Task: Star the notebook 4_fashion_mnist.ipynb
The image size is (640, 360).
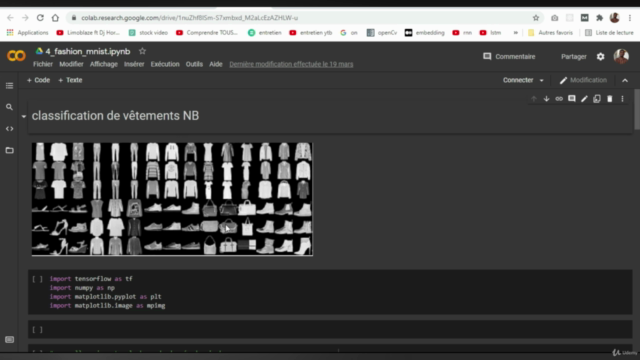Action: point(142,51)
